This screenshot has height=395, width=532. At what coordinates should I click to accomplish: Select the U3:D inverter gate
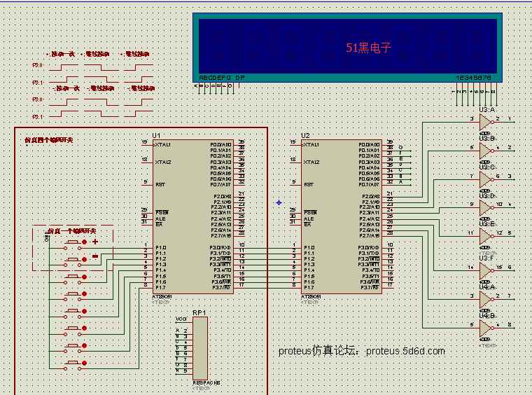[x=486, y=208]
